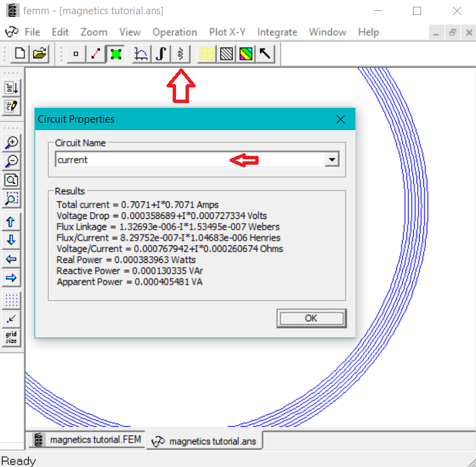Image resolution: width=476 pixels, height=467 pixels.
Task: Click the Open file folder icon
Action: 39,54
